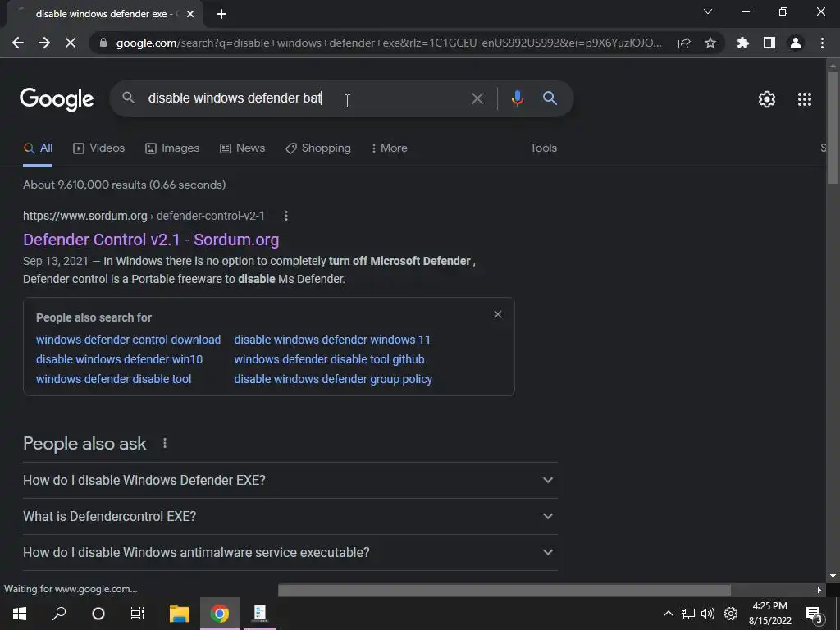Expand How do I disable Windows Defender EXE
The image size is (840, 630).
pyautogui.click(x=290, y=481)
